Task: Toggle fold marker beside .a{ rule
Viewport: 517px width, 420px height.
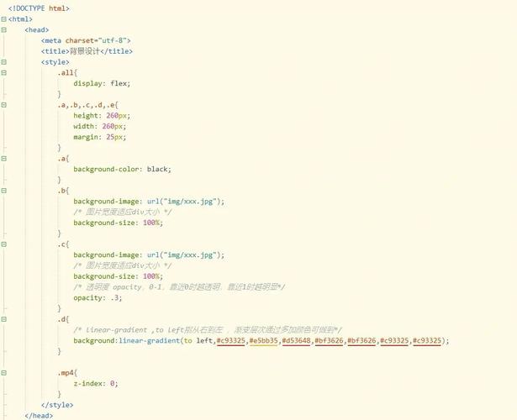Action: point(4,158)
